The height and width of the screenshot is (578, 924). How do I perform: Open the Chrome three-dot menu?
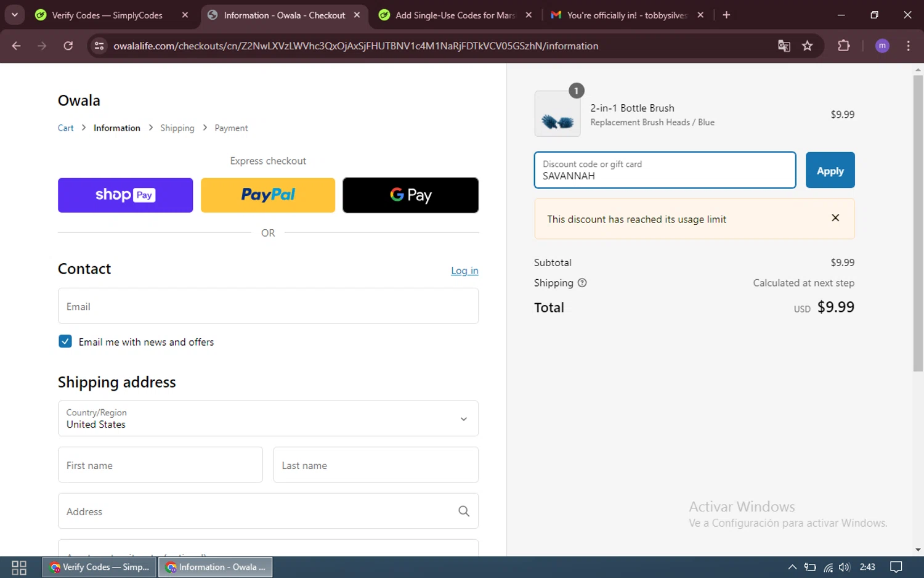pyautogui.click(x=909, y=46)
